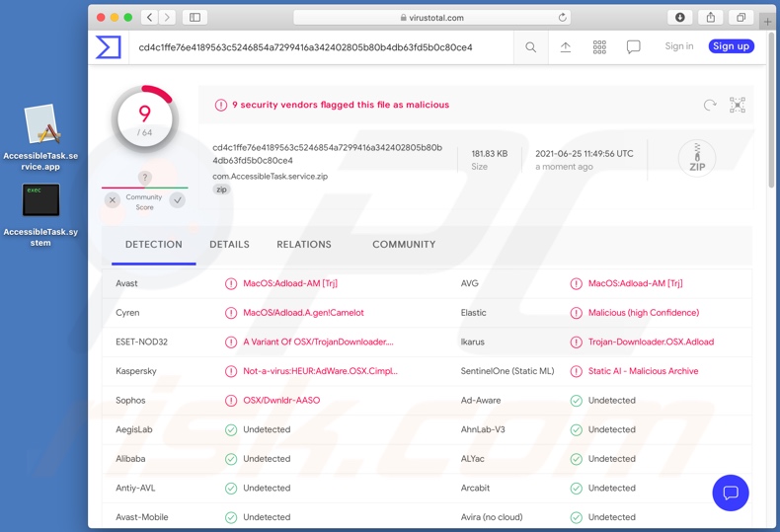Viewport: 780px width, 532px height.
Task: Click the reanalyze refresh icon
Action: point(710,105)
